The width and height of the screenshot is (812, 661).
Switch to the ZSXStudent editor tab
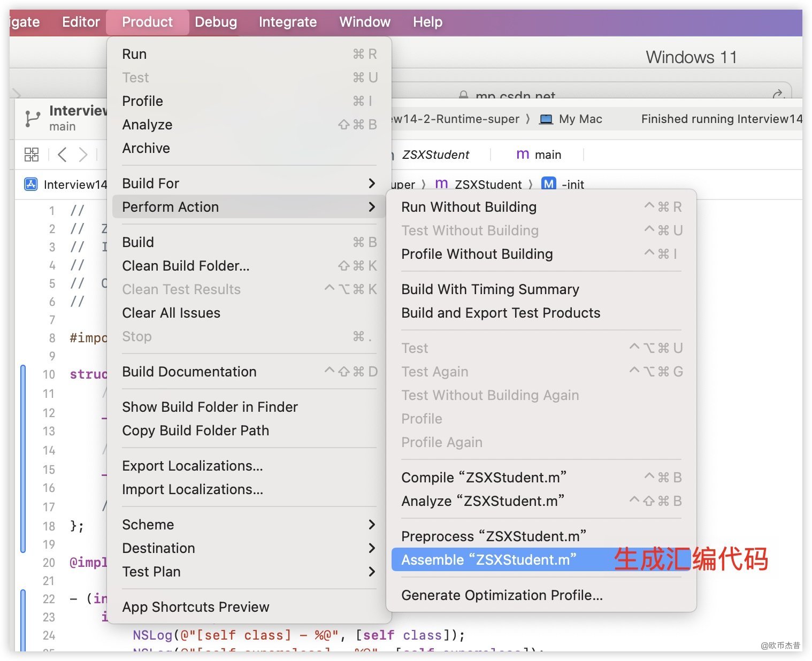click(x=435, y=155)
